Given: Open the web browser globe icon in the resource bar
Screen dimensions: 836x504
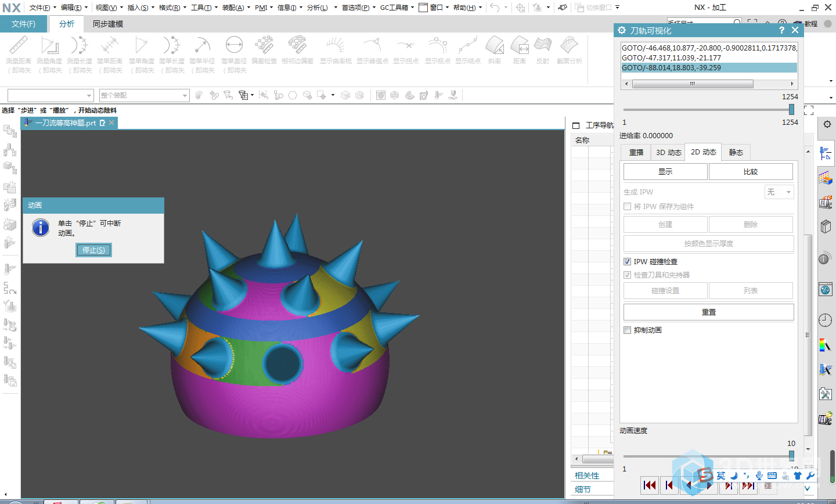Looking at the screenshot, I should pos(826,289).
